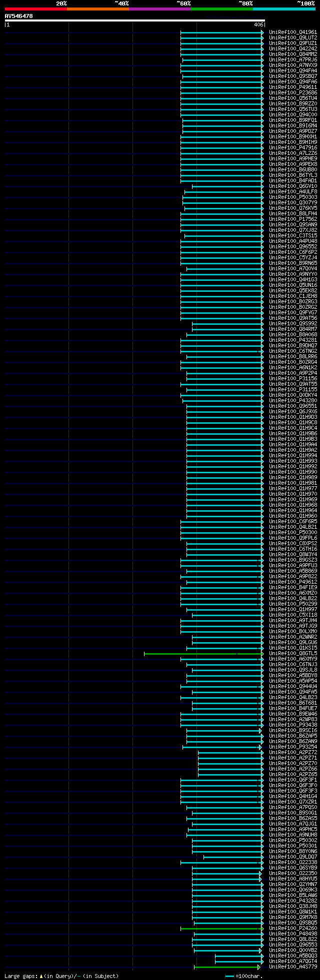Click the red 20% identity legend bar
Screen dimensions: 320x980
36,9
